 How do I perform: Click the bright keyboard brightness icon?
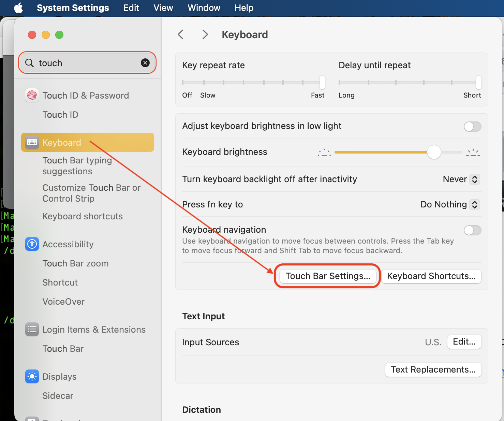[473, 152]
